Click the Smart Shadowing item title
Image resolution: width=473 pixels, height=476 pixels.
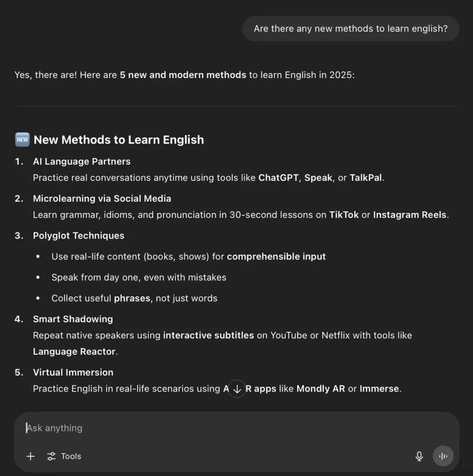[73, 319]
